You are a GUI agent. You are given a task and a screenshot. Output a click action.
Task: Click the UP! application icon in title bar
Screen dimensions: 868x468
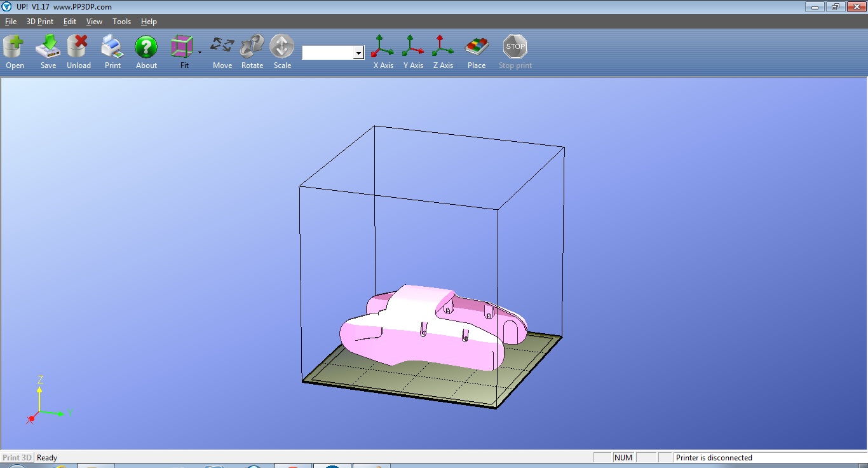coord(7,6)
